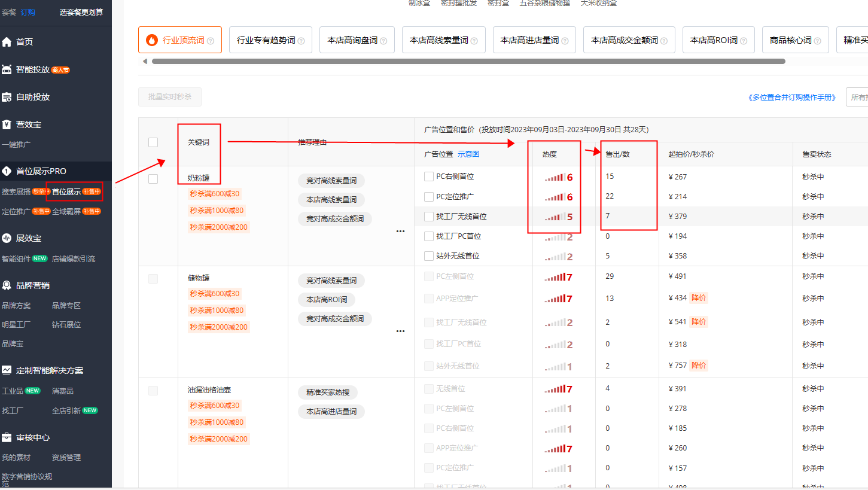Click price ¥ 267
Image resolution: width=868 pixels, height=490 pixels.
click(x=678, y=177)
